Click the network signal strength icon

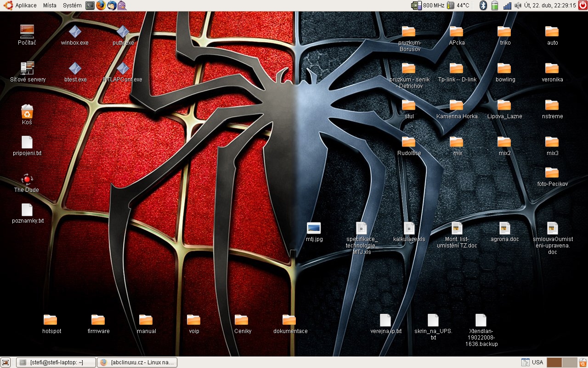507,6
